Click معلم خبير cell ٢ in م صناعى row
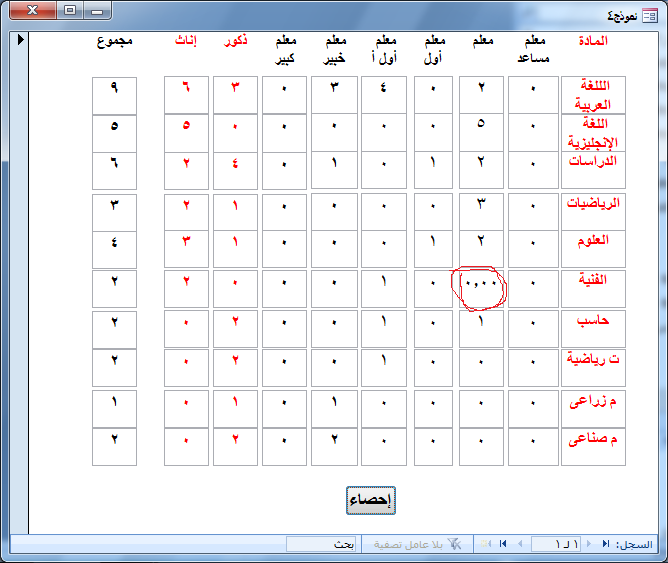Viewport: 668px width, 563px height. click(334, 447)
